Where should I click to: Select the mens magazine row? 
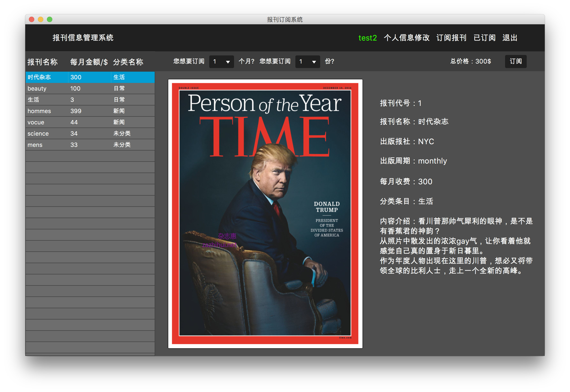[x=90, y=145]
